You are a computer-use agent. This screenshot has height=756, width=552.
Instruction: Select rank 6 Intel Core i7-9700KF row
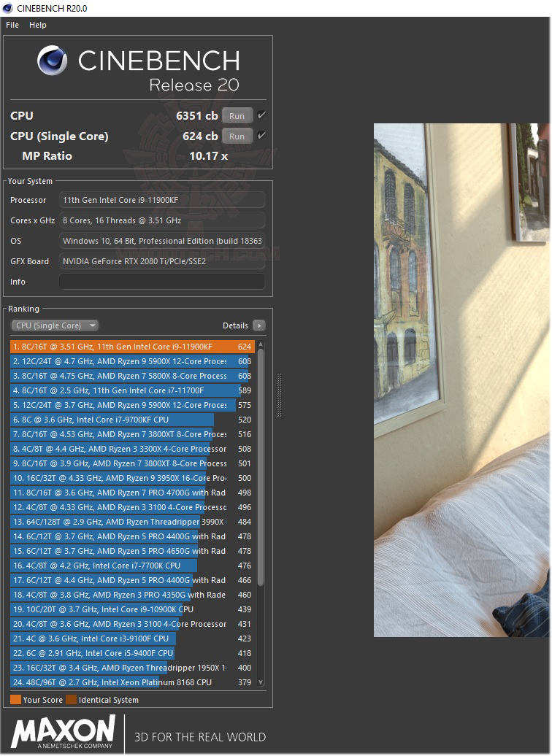point(132,420)
